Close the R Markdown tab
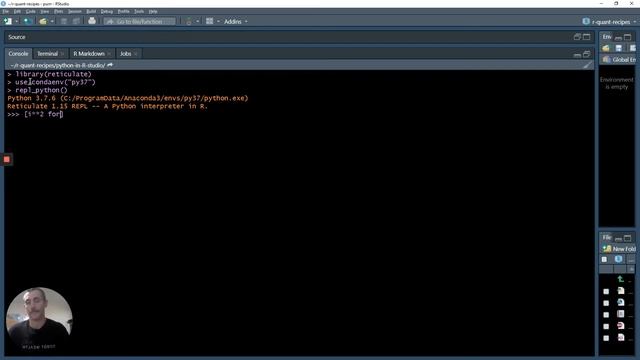This screenshot has height=360, width=640. pyautogui.click(x=109, y=54)
